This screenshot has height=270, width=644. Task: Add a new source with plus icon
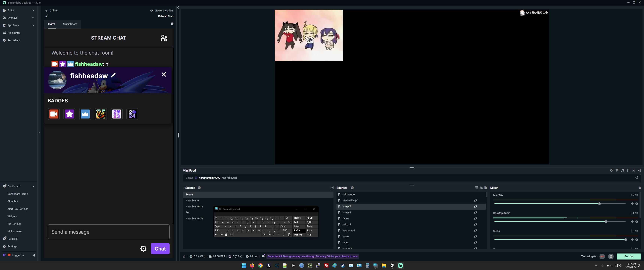tap(352, 188)
